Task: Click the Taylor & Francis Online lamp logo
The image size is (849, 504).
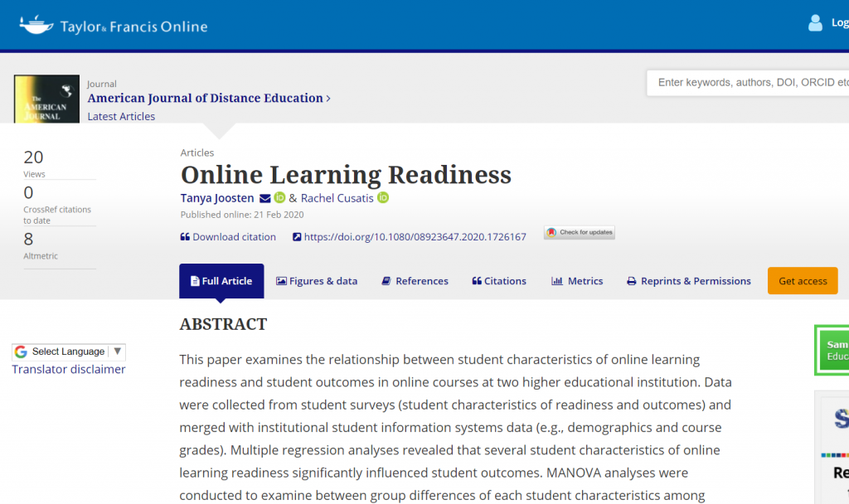Action: pyautogui.click(x=36, y=25)
